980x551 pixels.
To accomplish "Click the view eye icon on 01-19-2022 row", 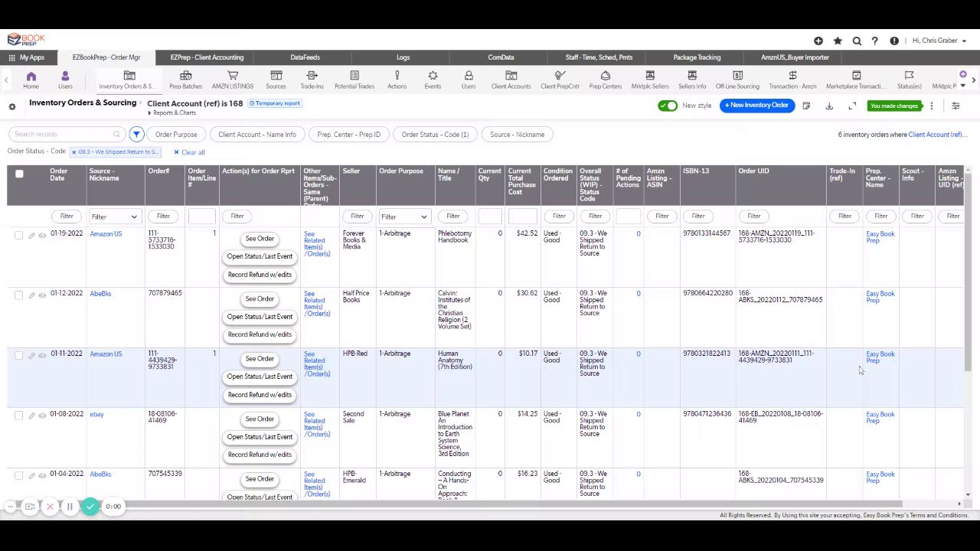I will click(42, 235).
